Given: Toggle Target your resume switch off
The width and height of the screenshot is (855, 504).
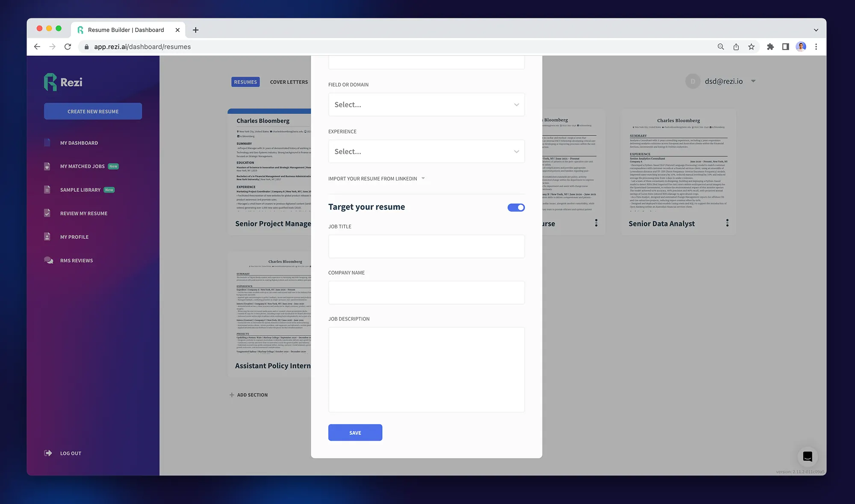Looking at the screenshot, I should pyautogui.click(x=516, y=207).
